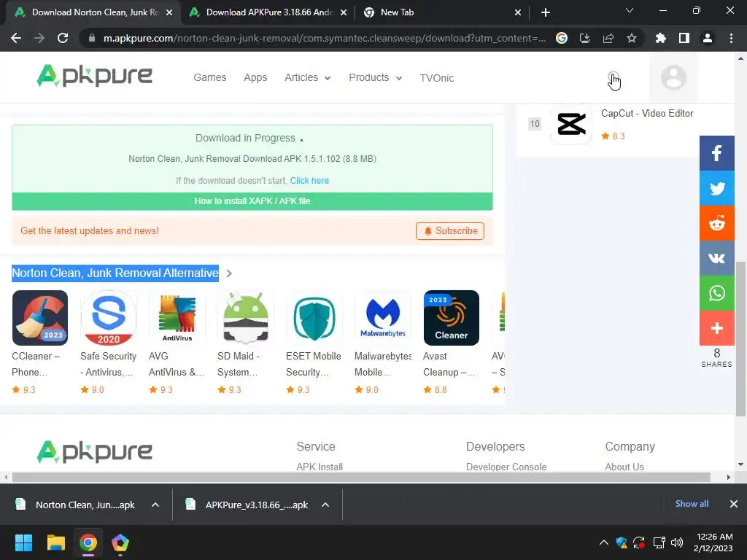
Task: Open options for APKPure apk download
Action: click(325, 505)
